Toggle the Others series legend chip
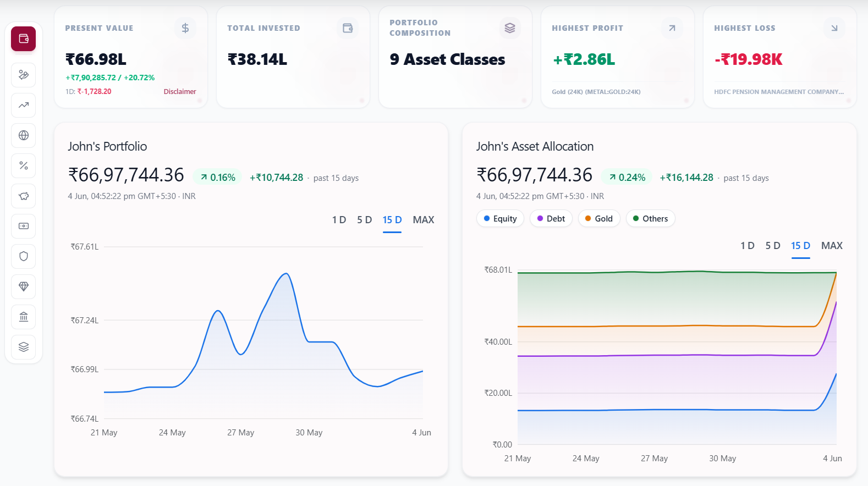 tap(650, 219)
